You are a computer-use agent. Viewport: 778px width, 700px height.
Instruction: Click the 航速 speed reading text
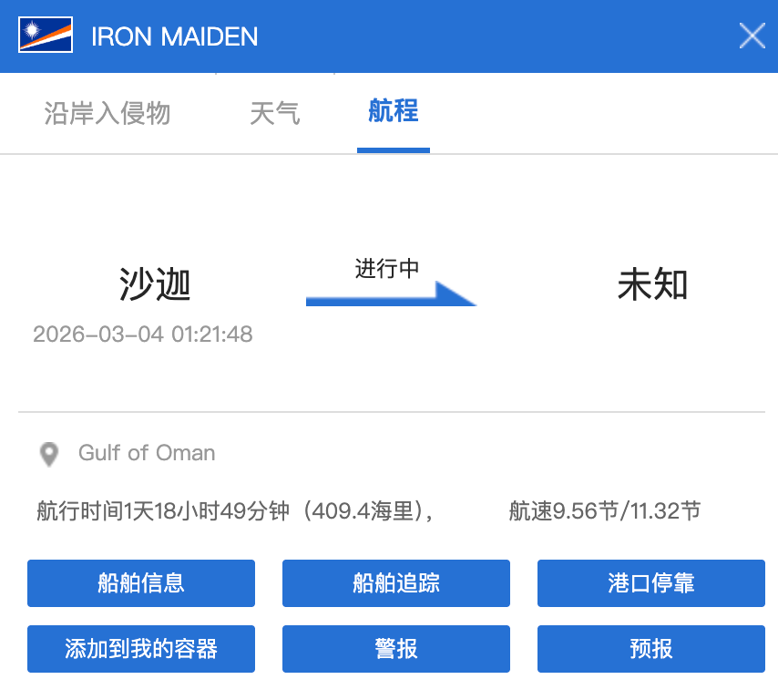[x=604, y=511]
